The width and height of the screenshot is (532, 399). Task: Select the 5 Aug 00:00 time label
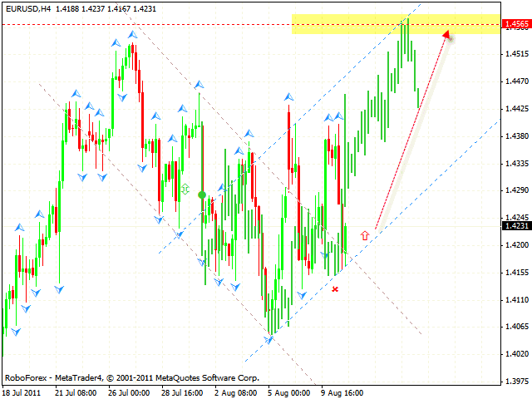tap(288, 393)
